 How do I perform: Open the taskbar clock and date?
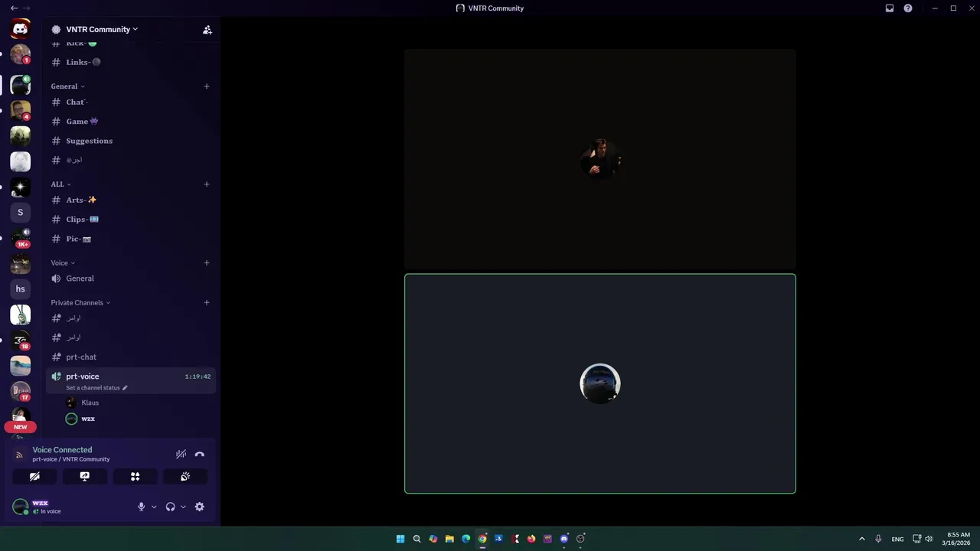pyautogui.click(x=959, y=539)
